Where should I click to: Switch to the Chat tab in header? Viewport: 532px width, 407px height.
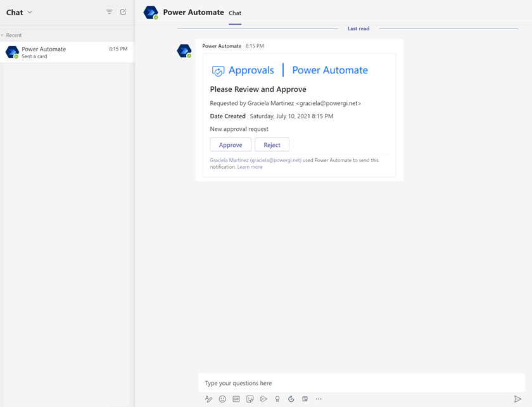pyautogui.click(x=235, y=13)
